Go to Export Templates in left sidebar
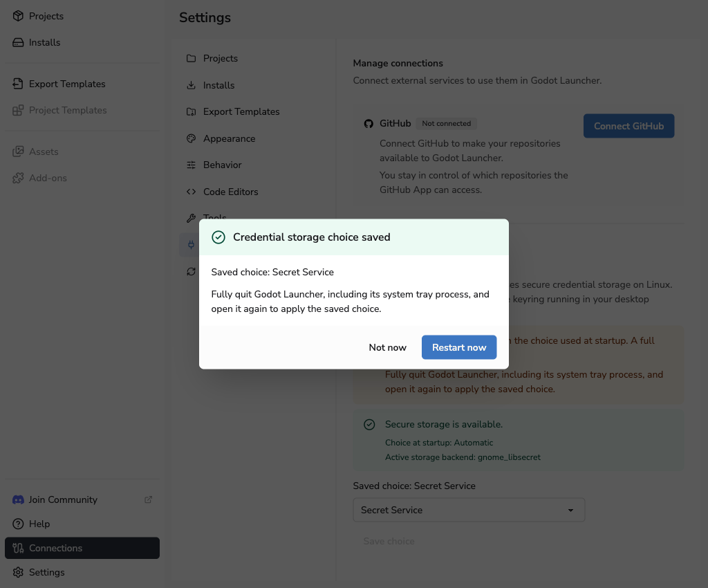The image size is (708, 588). pyautogui.click(x=82, y=84)
